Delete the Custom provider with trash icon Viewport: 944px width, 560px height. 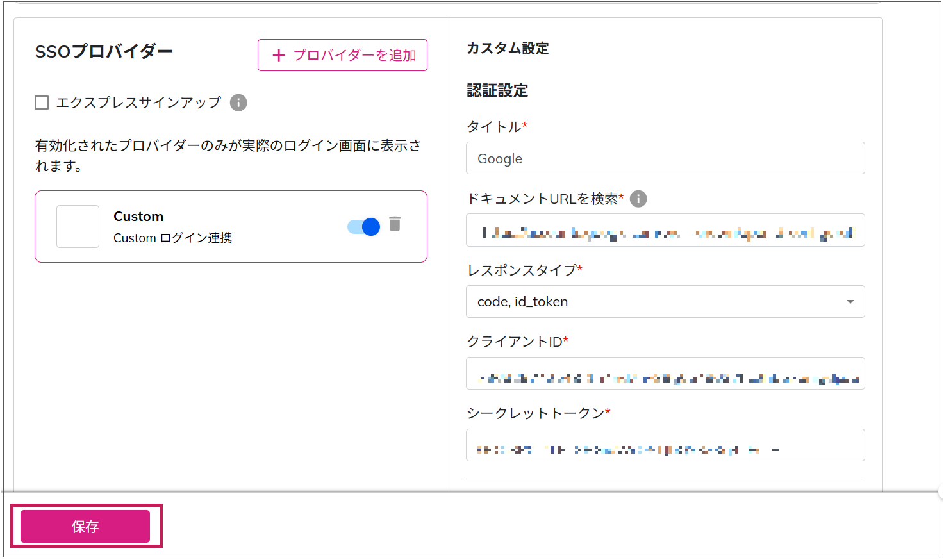pyautogui.click(x=395, y=224)
